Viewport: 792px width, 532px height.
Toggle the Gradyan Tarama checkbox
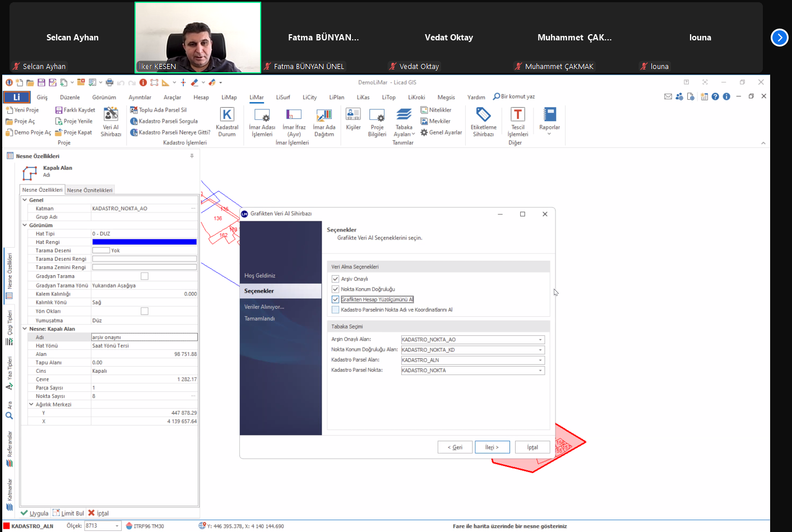(x=145, y=276)
